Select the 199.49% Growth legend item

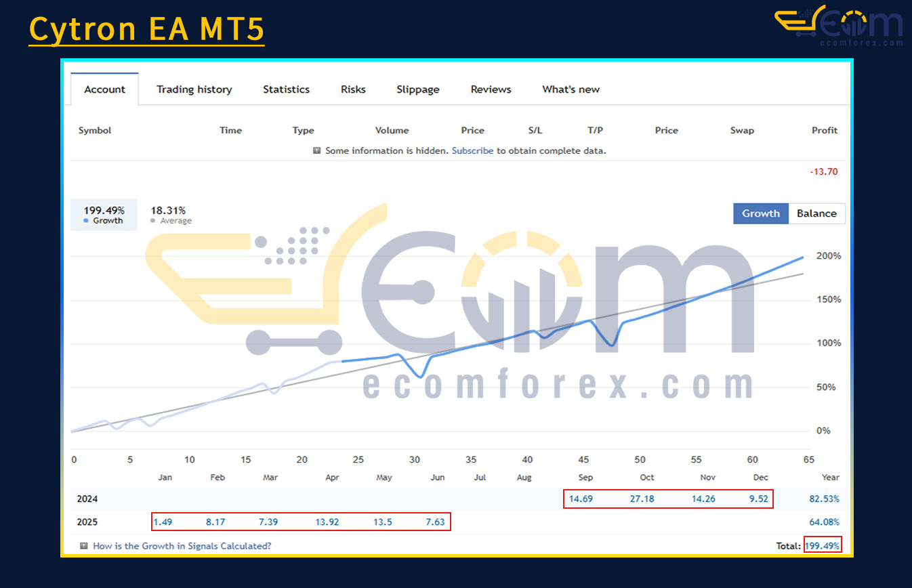[x=104, y=215]
